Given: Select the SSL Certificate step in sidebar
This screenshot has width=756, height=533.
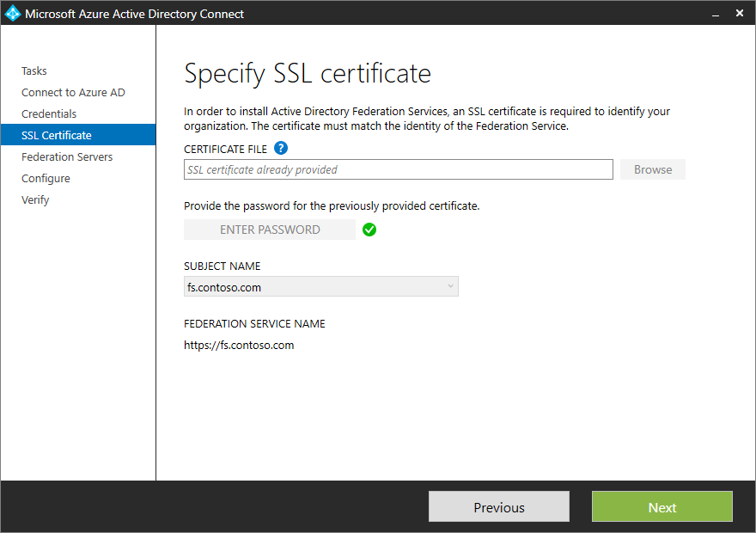Looking at the screenshot, I should point(53,135).
